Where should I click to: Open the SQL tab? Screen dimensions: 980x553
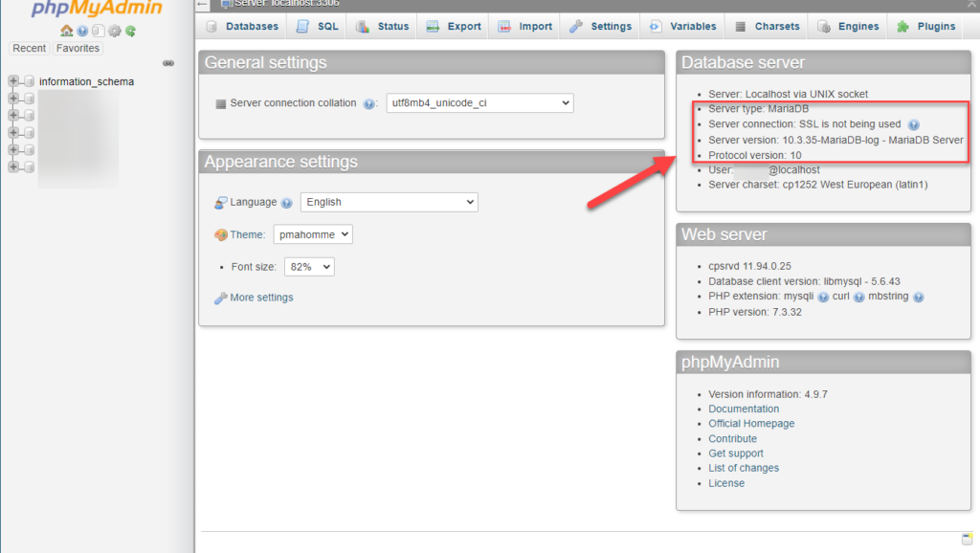(316, 26)
